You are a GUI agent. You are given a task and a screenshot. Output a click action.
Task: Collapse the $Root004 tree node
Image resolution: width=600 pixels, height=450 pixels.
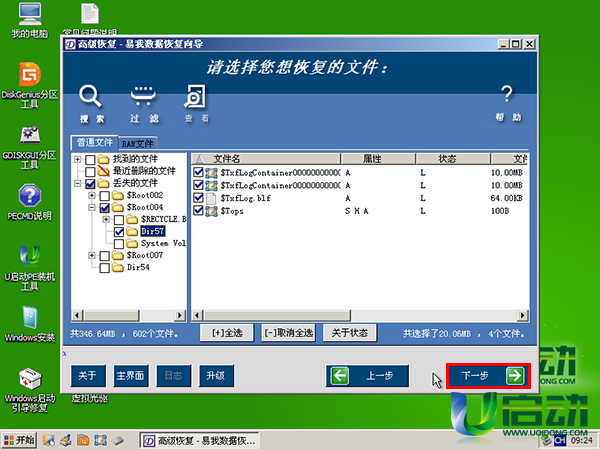tap(92, 207)
